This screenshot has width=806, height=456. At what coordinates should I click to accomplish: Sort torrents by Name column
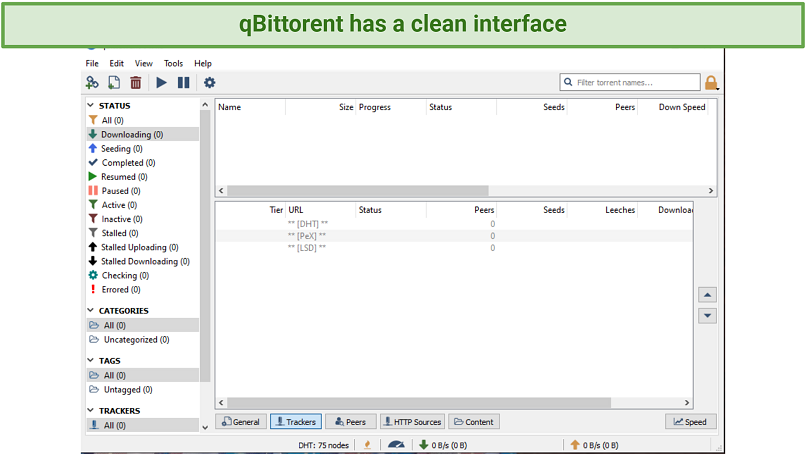[x=250, y=107]
